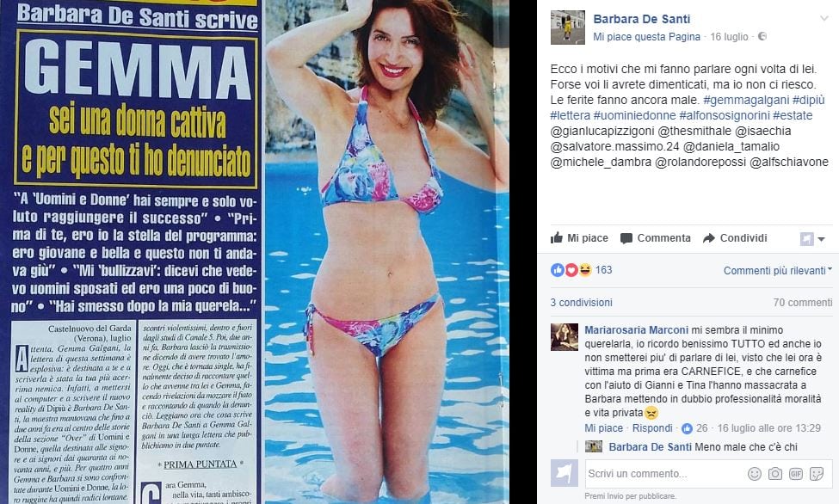
Task: Click Rispondi under Mariarosaria Marconi's comment
Action: click(652, 428)
